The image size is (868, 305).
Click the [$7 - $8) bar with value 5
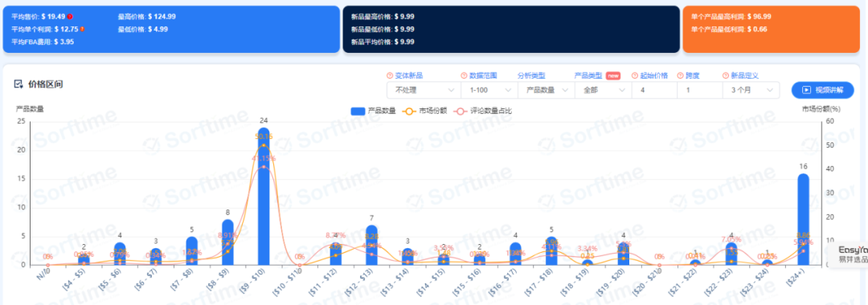coord(191,251)
